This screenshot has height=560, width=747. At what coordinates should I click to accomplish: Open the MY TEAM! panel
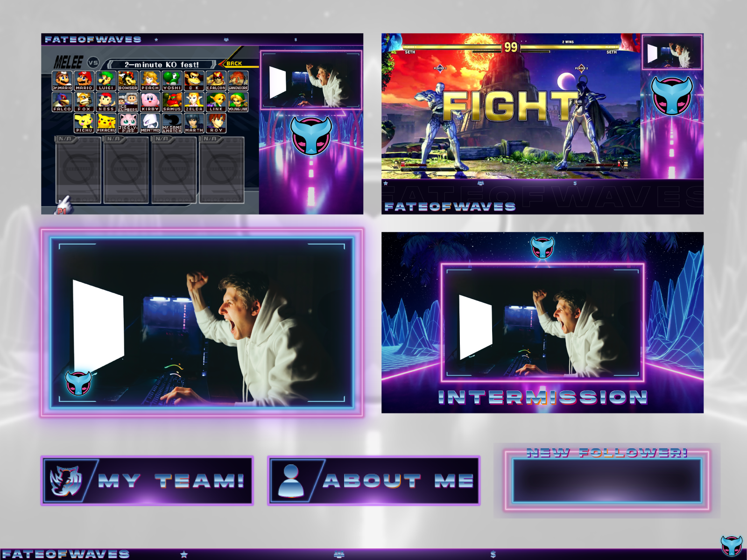[147, 481]
